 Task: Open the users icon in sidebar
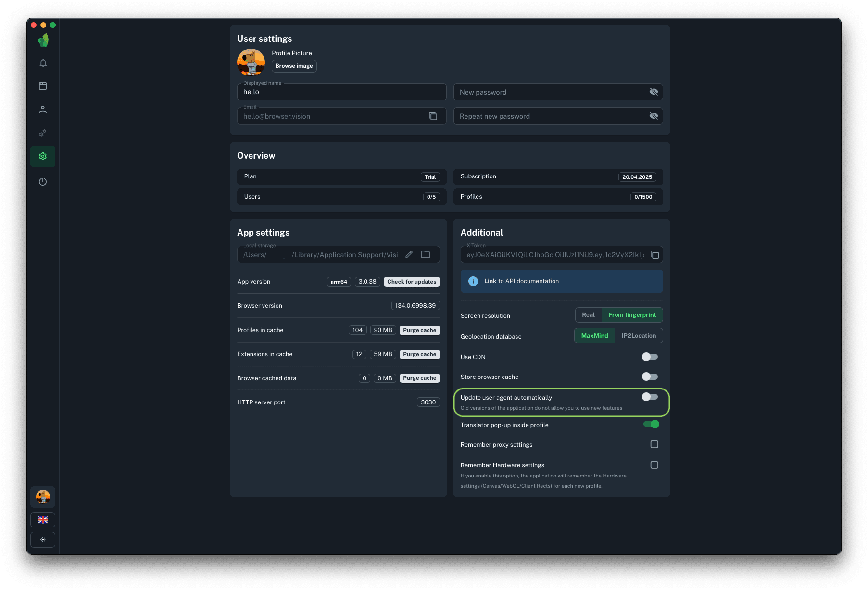[43, 110]
